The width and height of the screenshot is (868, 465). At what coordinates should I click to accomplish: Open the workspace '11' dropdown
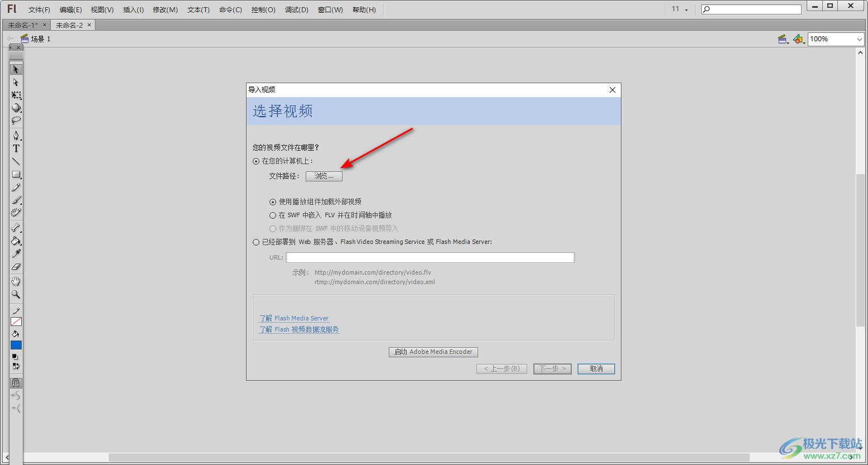tap(679, 9)
